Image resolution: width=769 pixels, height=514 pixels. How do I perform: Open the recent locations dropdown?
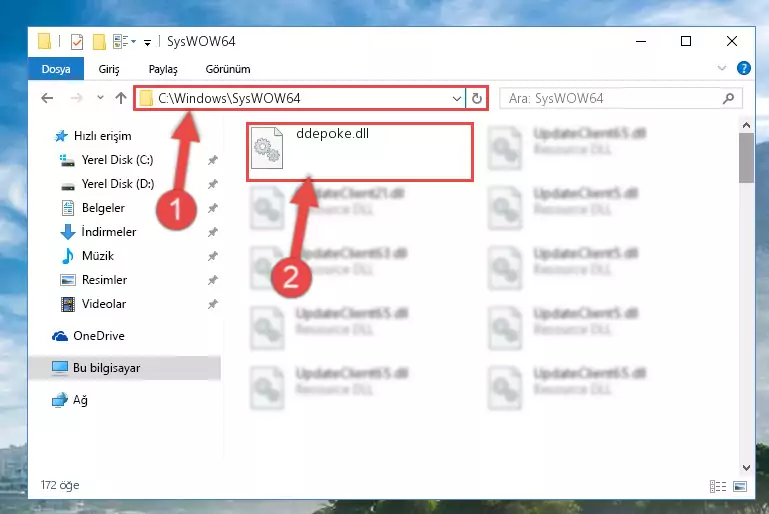[x=100, y=98]
